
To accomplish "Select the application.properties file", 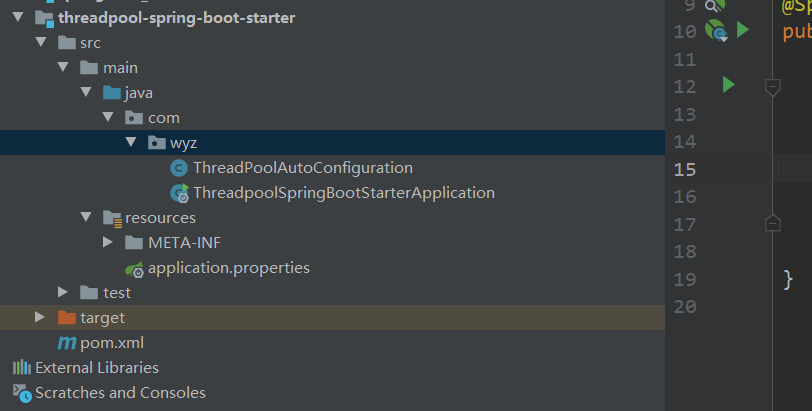I will click(x=228, y=268).
